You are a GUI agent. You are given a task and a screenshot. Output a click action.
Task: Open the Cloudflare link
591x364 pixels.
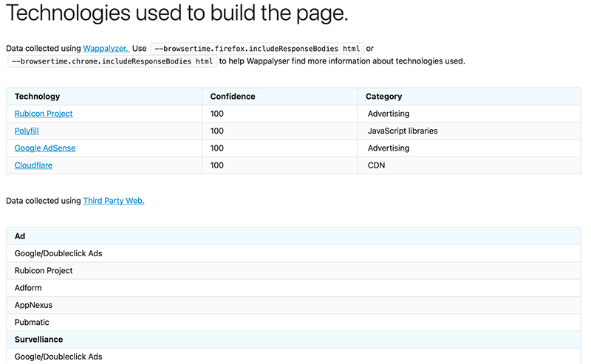(33, 165)
